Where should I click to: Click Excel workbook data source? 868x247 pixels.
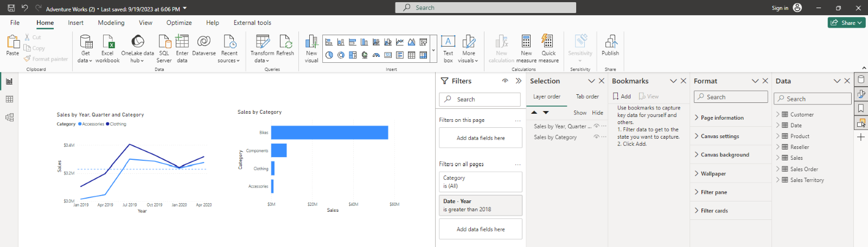point(107,49)
